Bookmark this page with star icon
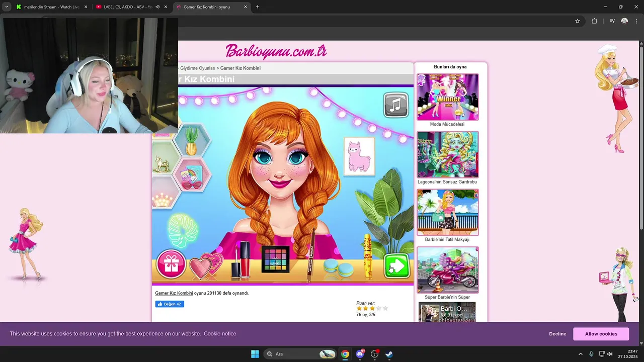 tap(578, 21)
